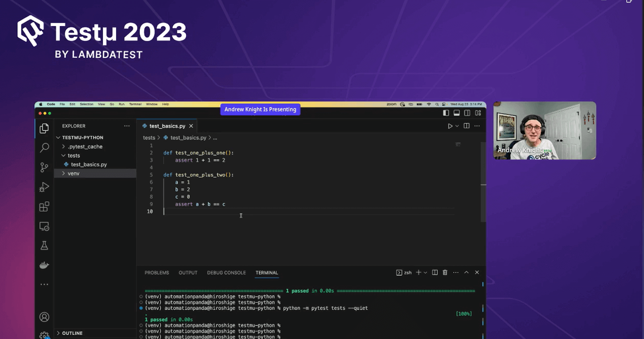The image size is (644, 339).
Task: Kill the terminal with the trash icon
Action: pos(445,272)
